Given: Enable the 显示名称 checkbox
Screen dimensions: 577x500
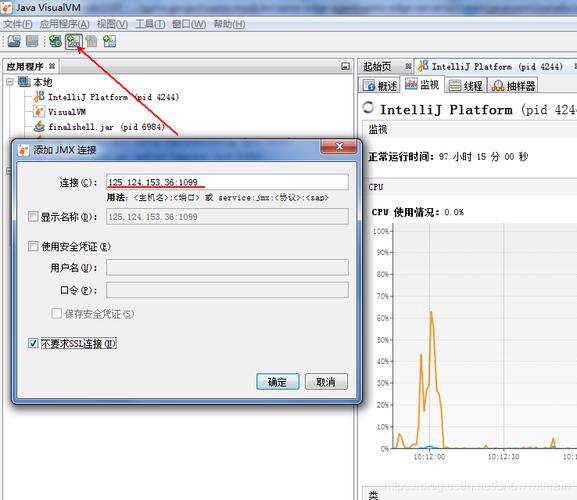Looking at the screenshot, I should click(x=33, y=216).
